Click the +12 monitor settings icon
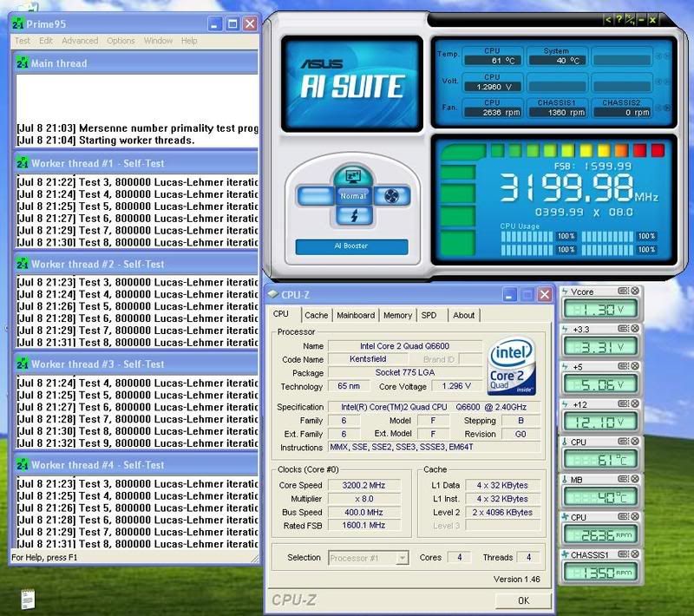The width and height of the screenshot is (694, 616). pos(623,403)
